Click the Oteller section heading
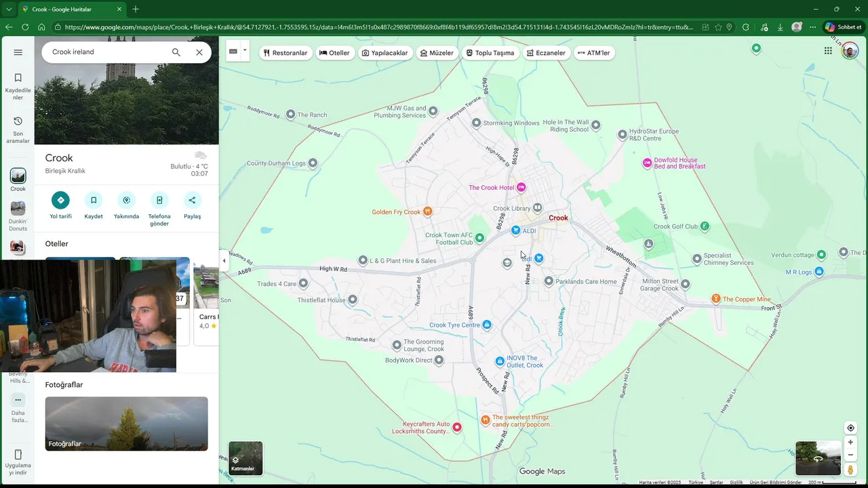Viewport: 868px width, 488px height. pos(57,243)
